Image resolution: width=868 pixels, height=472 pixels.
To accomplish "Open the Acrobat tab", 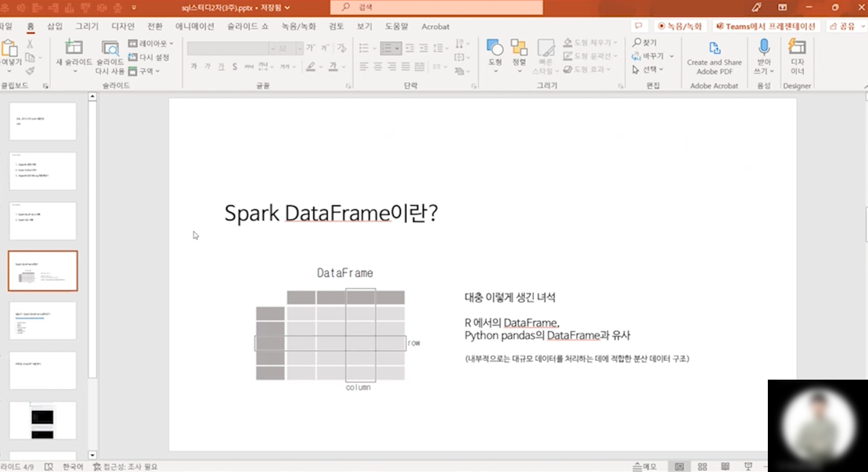I will [435, 26].
